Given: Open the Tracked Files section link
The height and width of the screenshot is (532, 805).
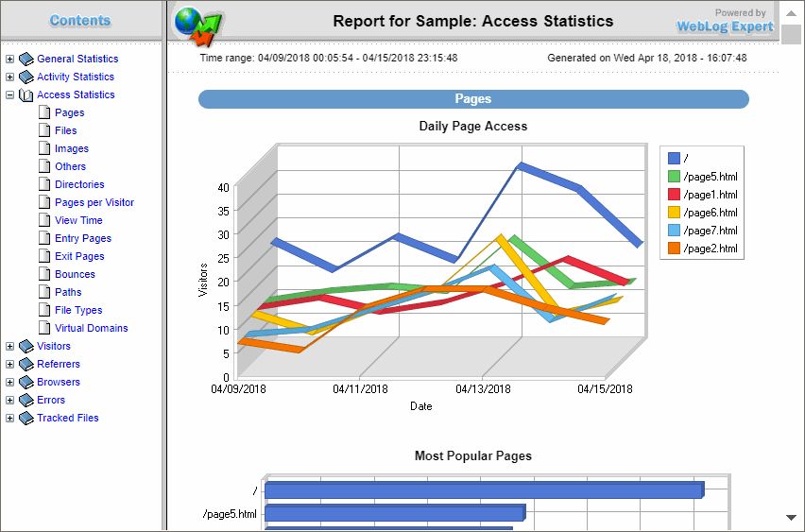Looking at the screenshot, I should click(x=68, y=419).
